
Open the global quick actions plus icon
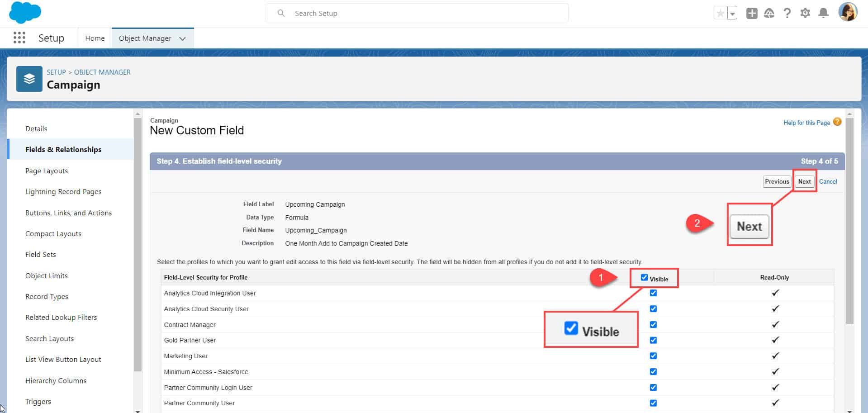click(751, 13)
